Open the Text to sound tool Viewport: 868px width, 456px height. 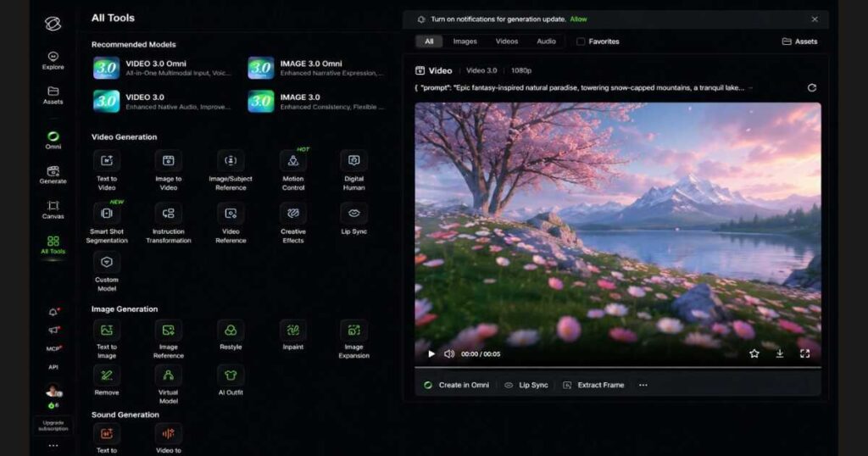click(x=107, y=439)
